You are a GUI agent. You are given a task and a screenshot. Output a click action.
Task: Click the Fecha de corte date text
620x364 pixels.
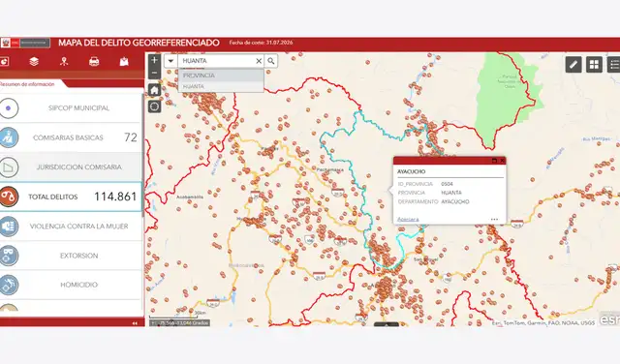(x=261, y=43)
